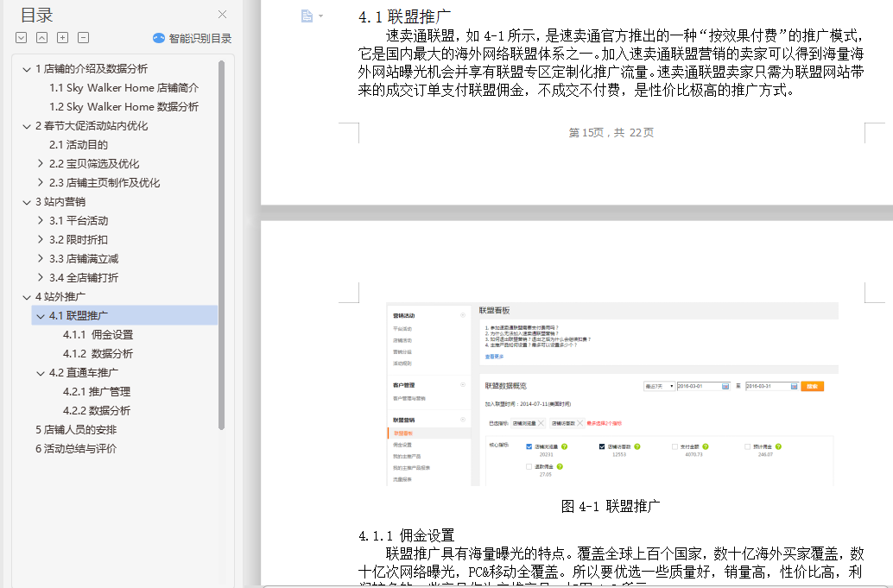Click the 联盟看板 screenshot image
893x588 pixels.
coord(612,395)
